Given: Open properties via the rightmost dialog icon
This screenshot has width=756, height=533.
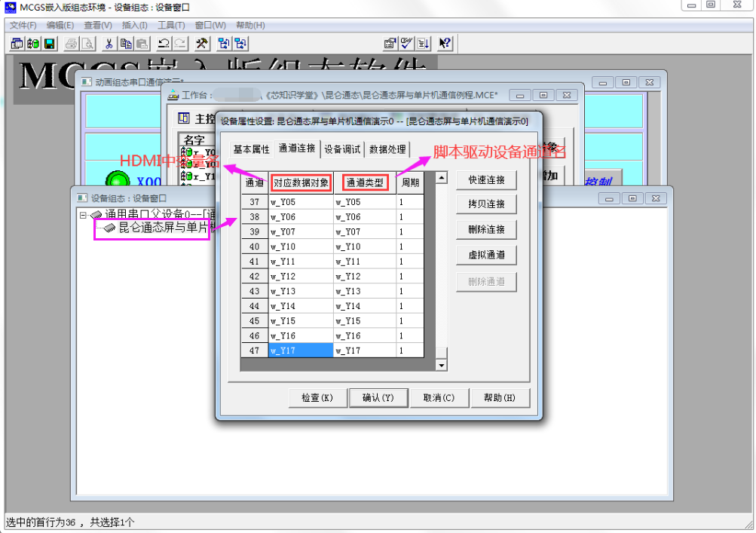Looking at the screenshot, I should (x=390, y=43).
